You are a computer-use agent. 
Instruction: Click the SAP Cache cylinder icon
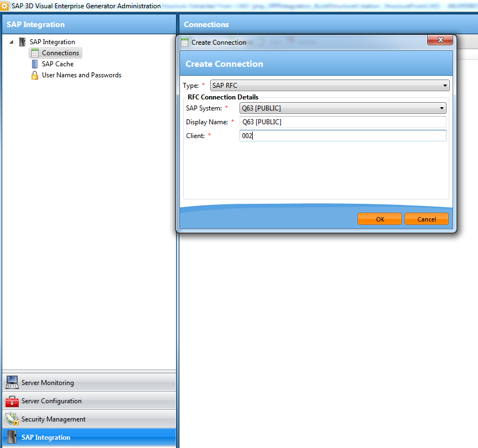(x=35, y=64)
